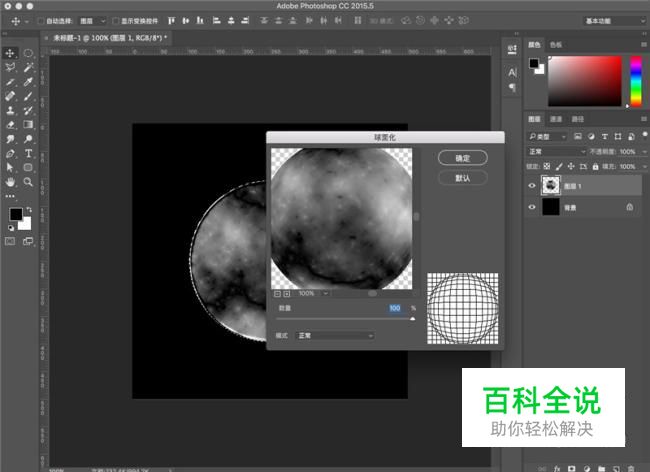Open the layer fill slider arrow

(x=644, y=166)
